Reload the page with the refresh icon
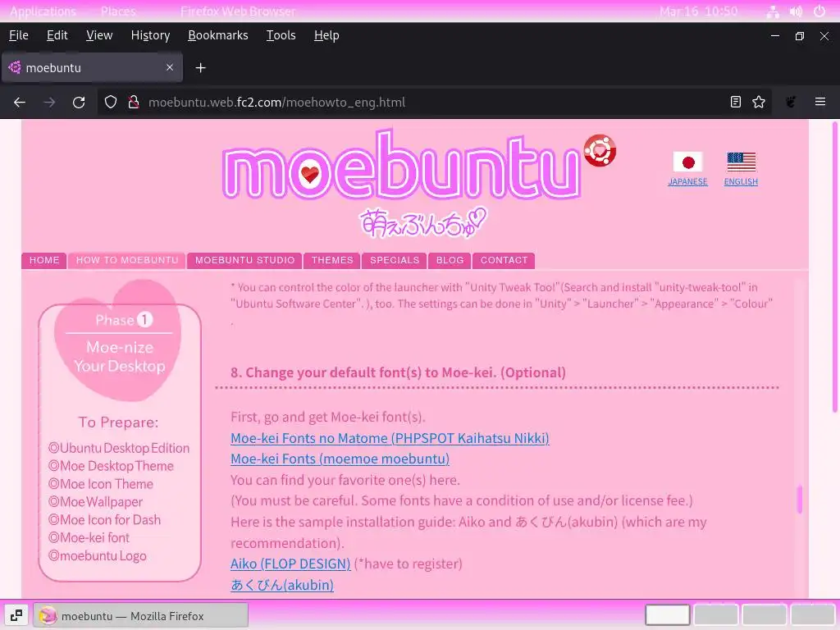Image resolution: width=840 pixels, height=630 pixels. (79, 102)
